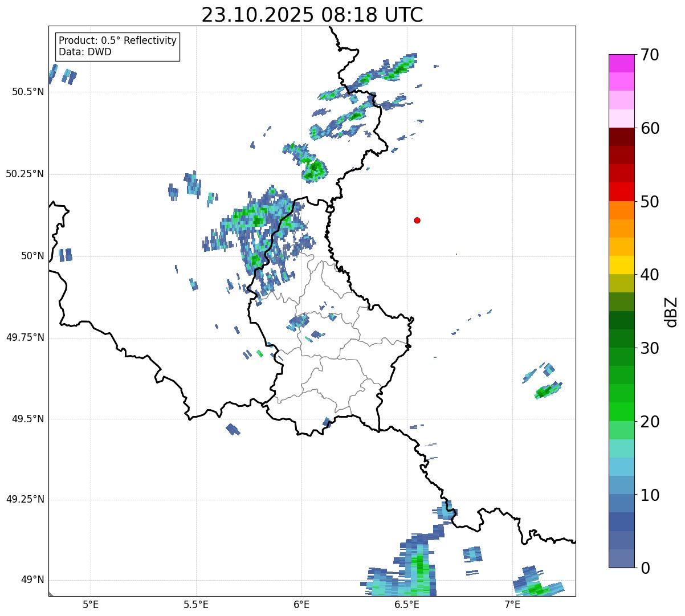Click the olive colorbar segment at 40

coord(621,283)
